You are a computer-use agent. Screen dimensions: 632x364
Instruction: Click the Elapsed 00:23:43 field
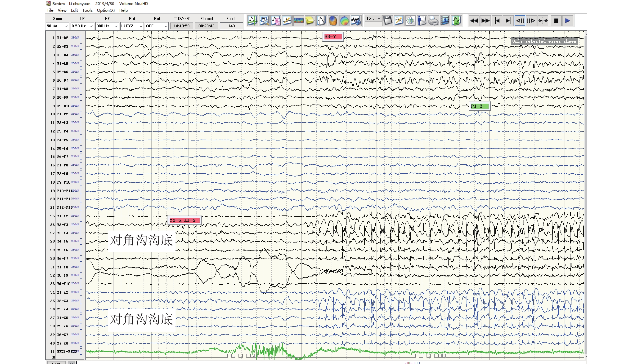tap(206, 26)
